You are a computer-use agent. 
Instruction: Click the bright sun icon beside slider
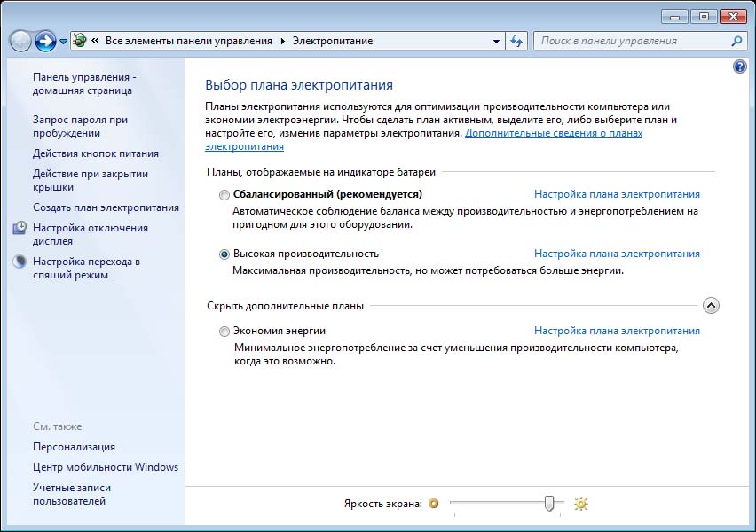[581, 504]
